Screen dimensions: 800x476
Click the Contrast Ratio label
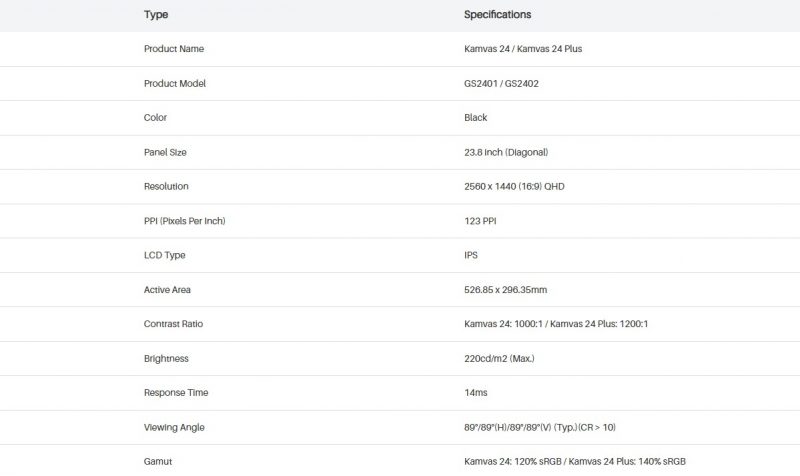173,324
